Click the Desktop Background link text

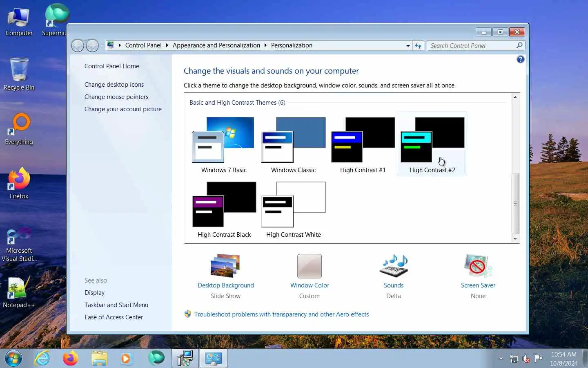(x=226, y=285)
